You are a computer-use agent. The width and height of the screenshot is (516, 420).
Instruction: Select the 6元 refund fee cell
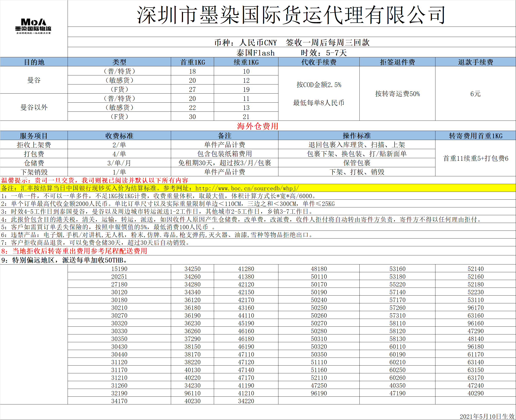pyautogui.click(x=475, y=94)
